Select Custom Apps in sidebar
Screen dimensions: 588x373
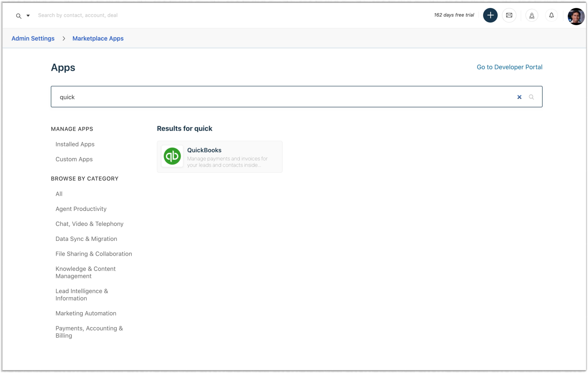pos(74,159)
